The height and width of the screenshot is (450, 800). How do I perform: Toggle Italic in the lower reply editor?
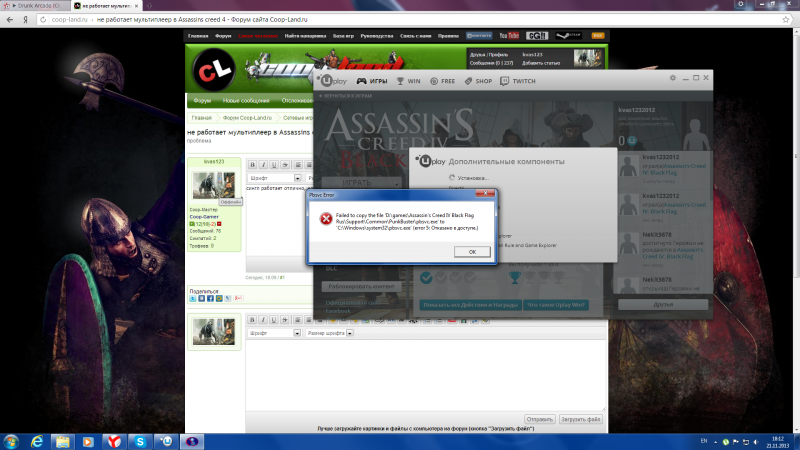pyautogui.click(x=263, y=320)
